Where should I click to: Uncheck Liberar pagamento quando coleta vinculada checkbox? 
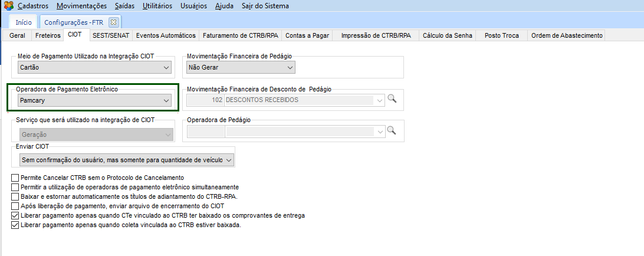pos(15,225)
